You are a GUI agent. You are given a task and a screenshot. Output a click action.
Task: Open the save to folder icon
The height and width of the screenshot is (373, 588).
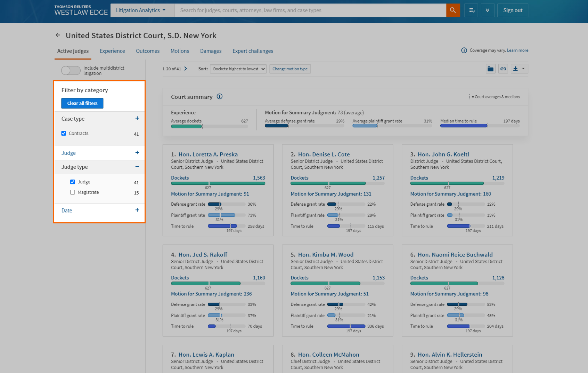click(490, 69)
